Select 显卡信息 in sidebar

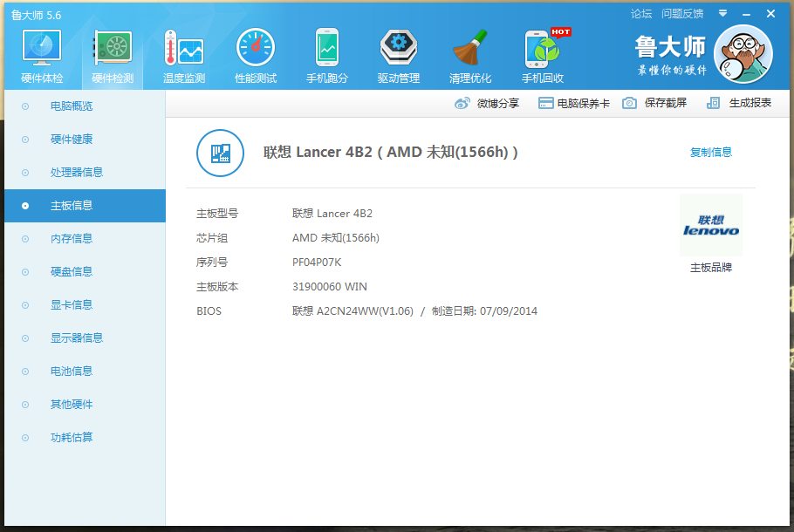(x=86, y=304)
